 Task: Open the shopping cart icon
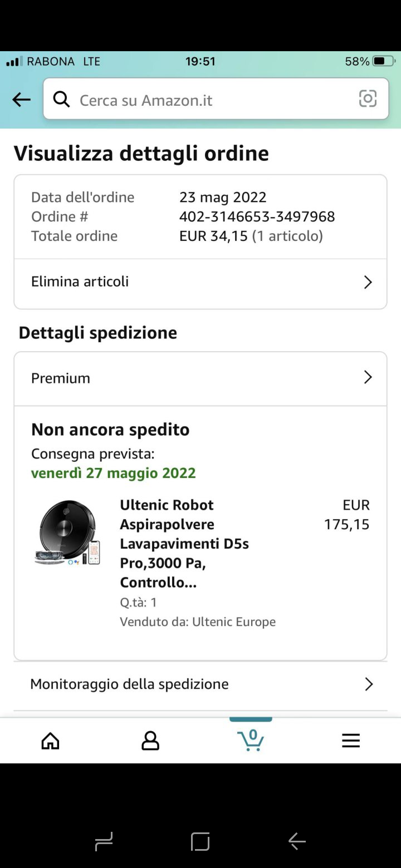pyautogui.click(x=251, y=739)
